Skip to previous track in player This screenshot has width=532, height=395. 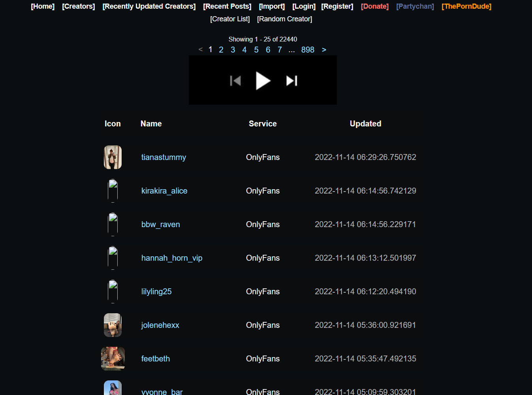tap(235, 81)
